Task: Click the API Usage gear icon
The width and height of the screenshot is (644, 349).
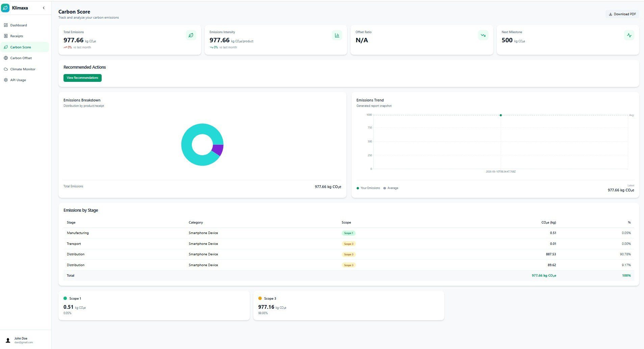Action: coord(6,80)
